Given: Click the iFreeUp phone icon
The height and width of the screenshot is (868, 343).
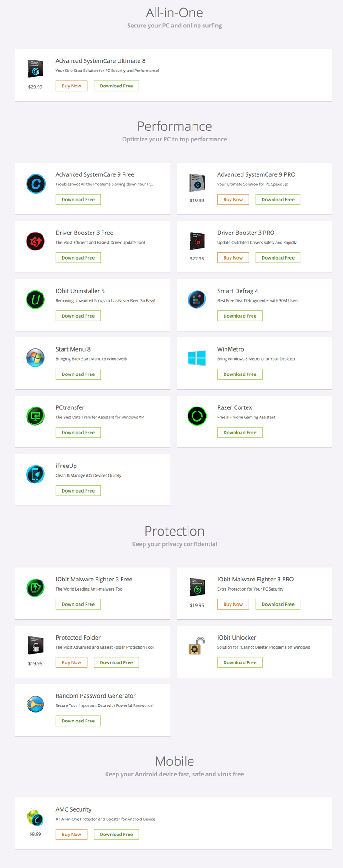Looking at the screenshot, I should tap(36, 474).
